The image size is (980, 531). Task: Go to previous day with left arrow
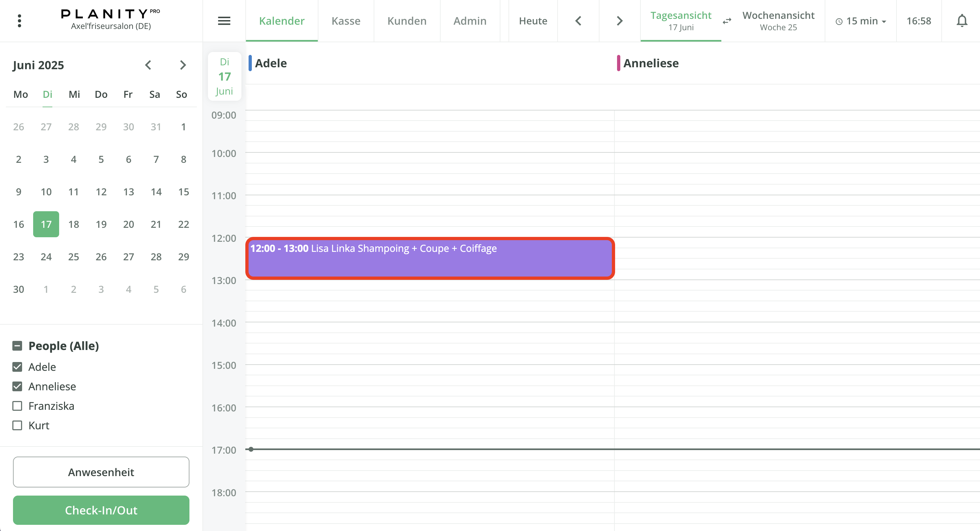click(x=578, y=20)
